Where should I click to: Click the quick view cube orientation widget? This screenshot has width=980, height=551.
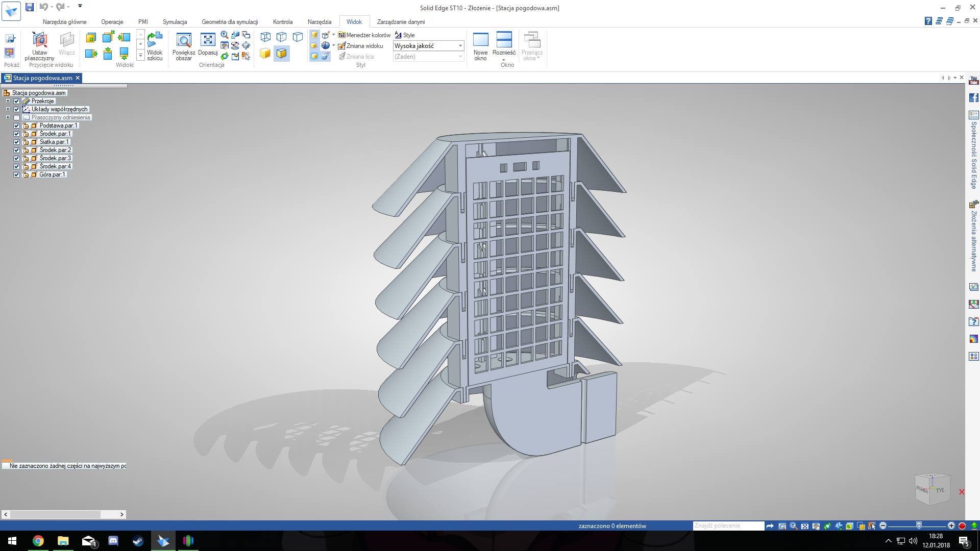(933, 489)
